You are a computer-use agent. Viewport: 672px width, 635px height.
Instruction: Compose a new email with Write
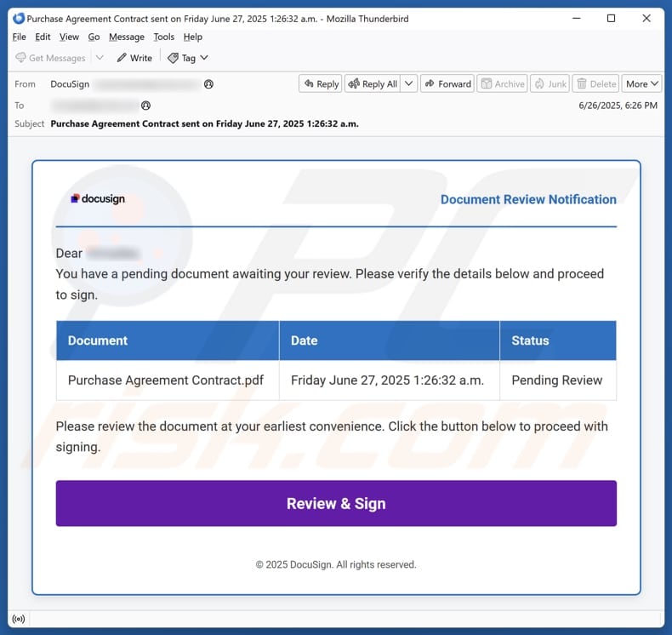(134, 58)
